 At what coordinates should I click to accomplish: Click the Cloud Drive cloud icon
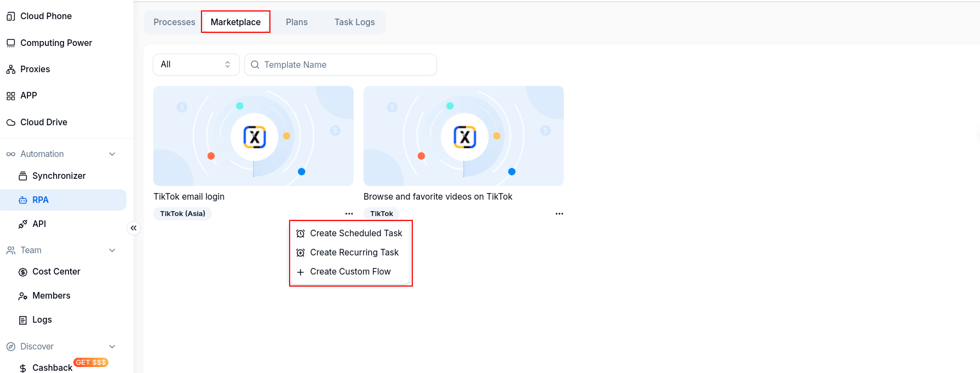coord(10,123)
